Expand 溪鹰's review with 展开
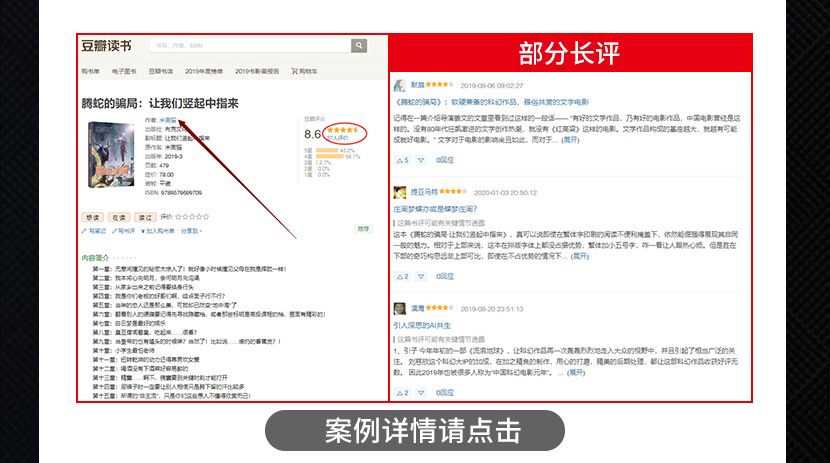 click(577, 372)
